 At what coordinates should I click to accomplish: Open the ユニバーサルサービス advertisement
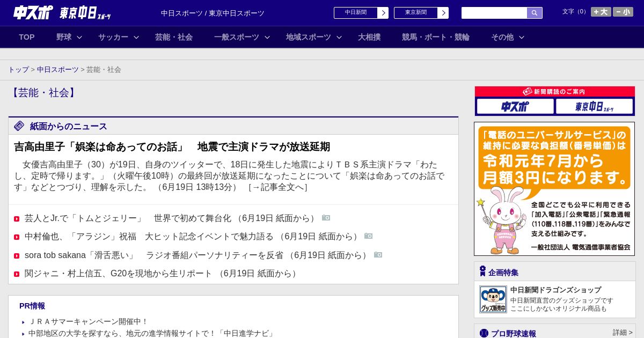tap(554, 189)
